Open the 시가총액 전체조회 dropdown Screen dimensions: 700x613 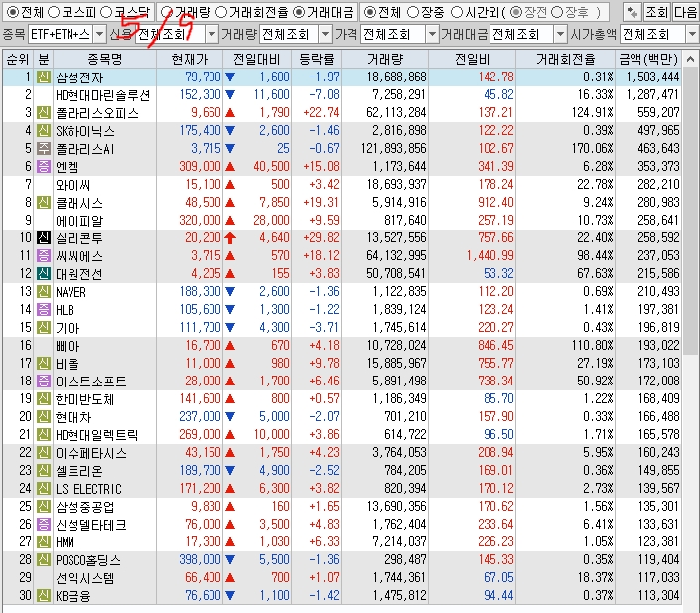[692, 34]
